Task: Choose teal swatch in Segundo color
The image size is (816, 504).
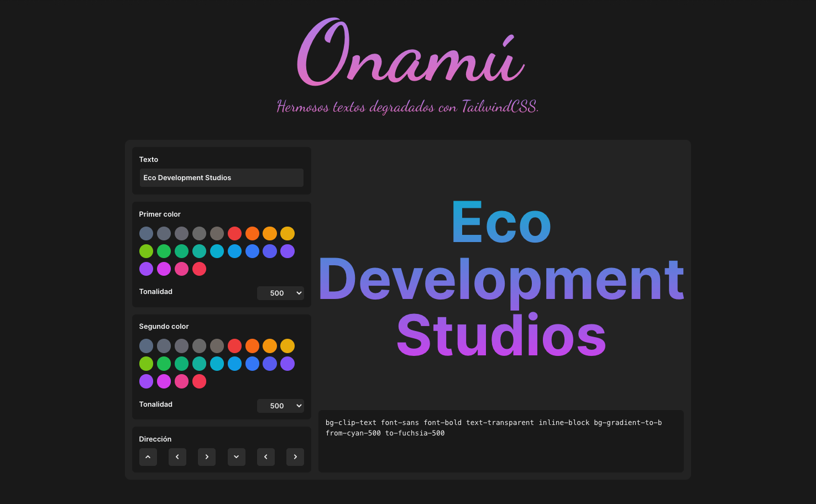Action: pyautogui.click(x=199, y=364)
